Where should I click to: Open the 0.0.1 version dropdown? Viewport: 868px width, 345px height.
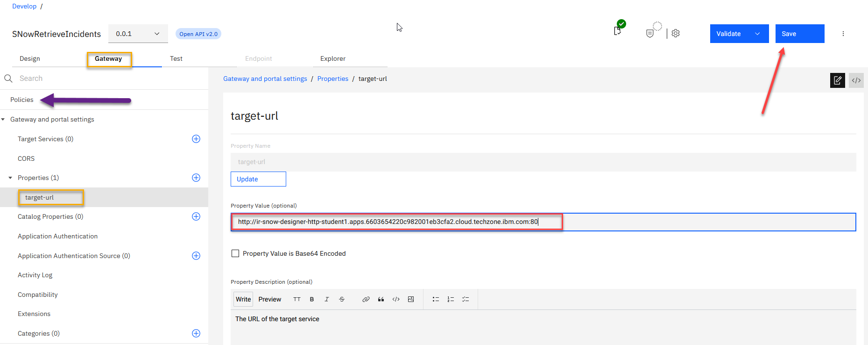tap(138, 34)
